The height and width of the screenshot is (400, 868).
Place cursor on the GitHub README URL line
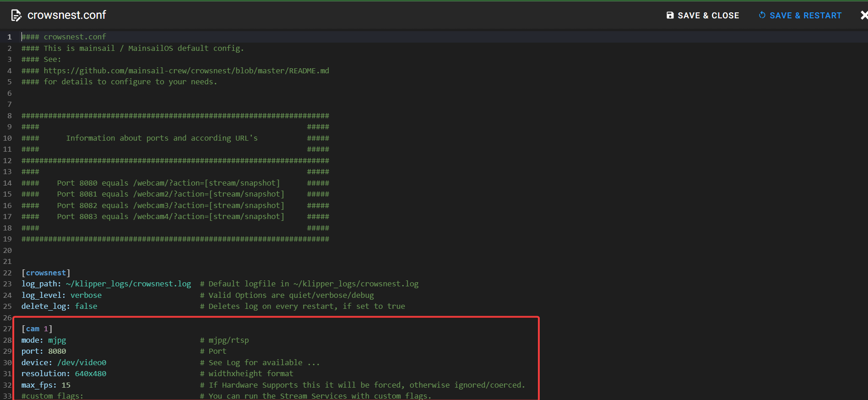point(186,71)
